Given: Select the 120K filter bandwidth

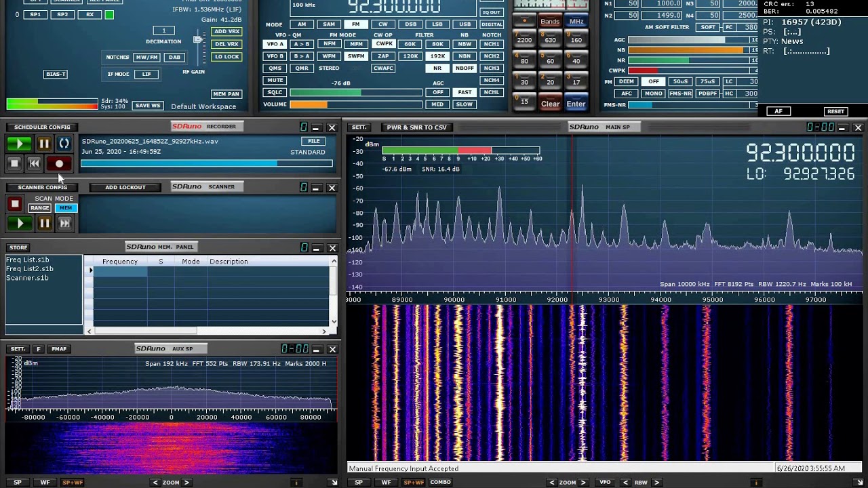Looking at the screenshot, I should click(x=410, y=56).
